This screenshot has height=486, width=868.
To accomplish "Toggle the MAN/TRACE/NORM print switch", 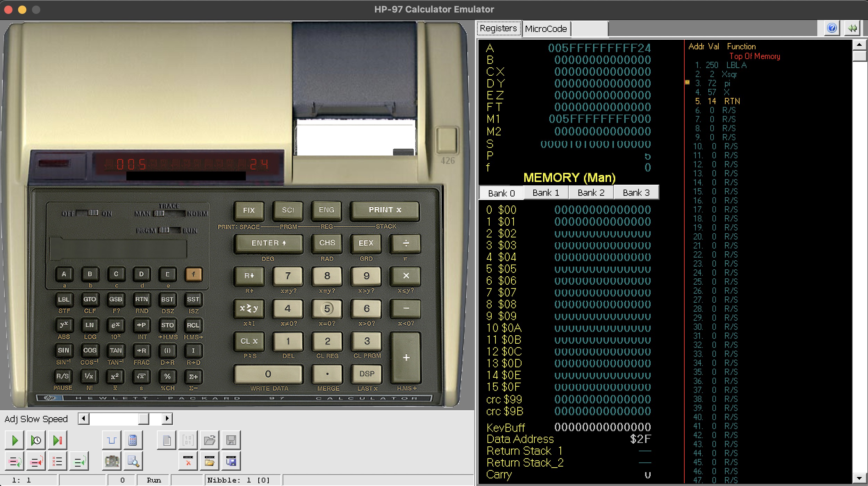I will point(169,213).
